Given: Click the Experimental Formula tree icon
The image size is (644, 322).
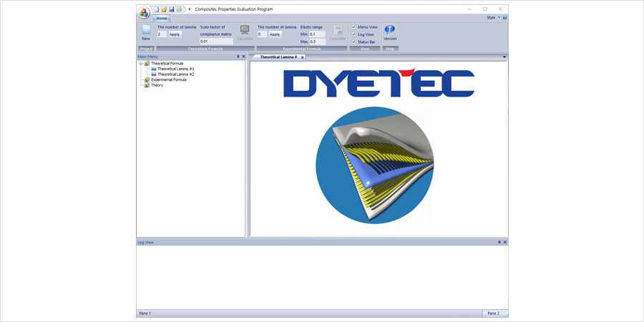Looking at the screenshot, I should pyautogui.click(x=147, y=79).
